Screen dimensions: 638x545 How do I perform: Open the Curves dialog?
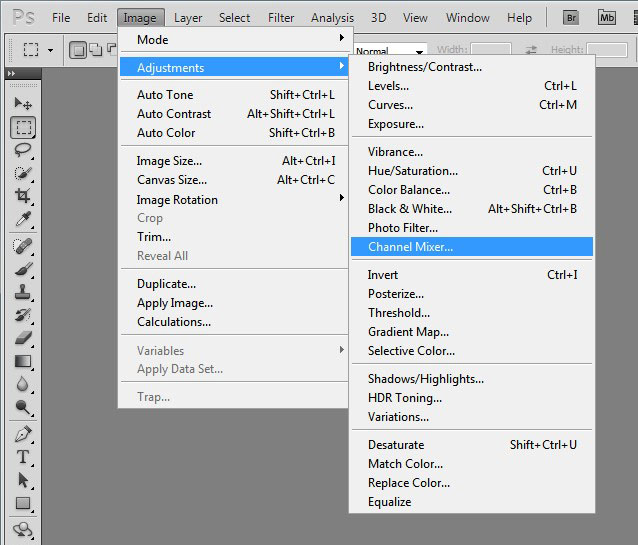pyautogui.click(x=472, y=105)
